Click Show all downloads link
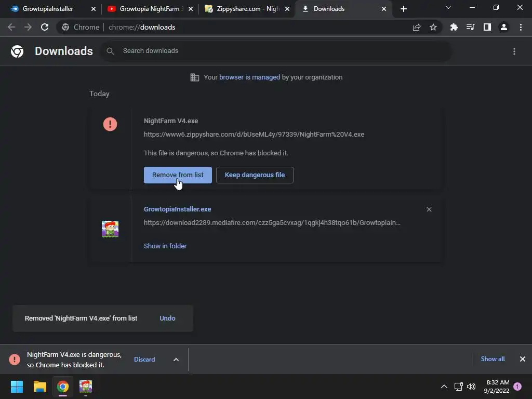 pyautogui.click(x=493, y=359)
